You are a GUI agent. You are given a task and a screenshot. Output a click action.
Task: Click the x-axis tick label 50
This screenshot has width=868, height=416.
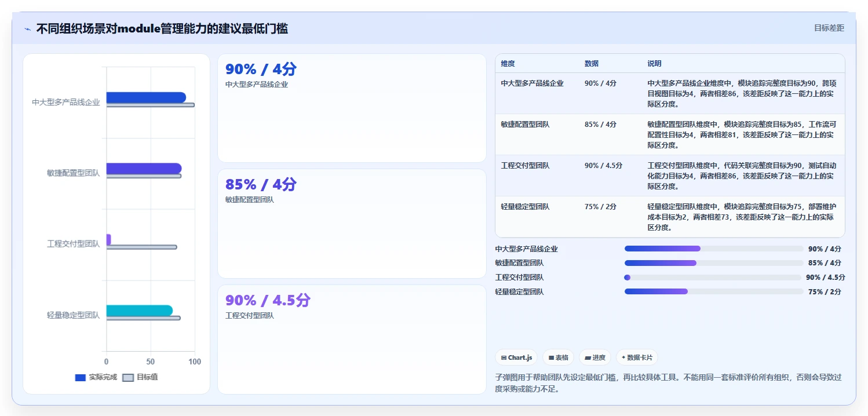[x=151, y=362]
